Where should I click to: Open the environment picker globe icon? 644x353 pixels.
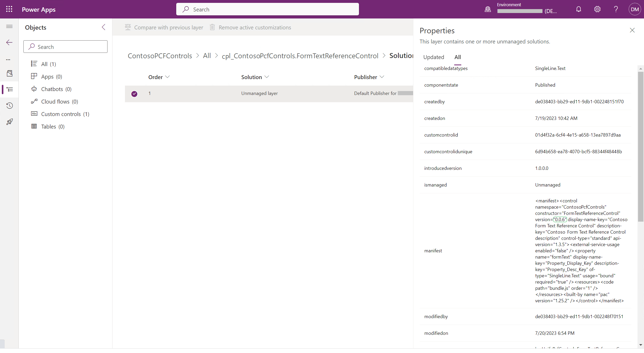point(488,9)
